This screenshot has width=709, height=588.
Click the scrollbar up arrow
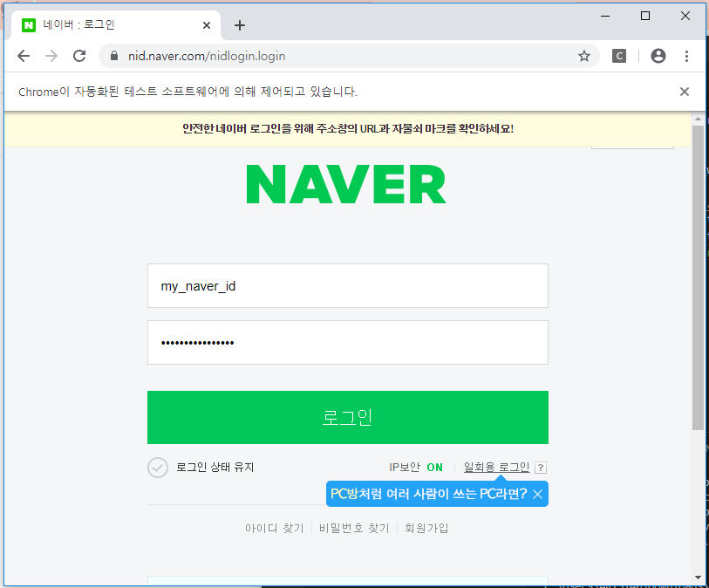coord(699,119)
